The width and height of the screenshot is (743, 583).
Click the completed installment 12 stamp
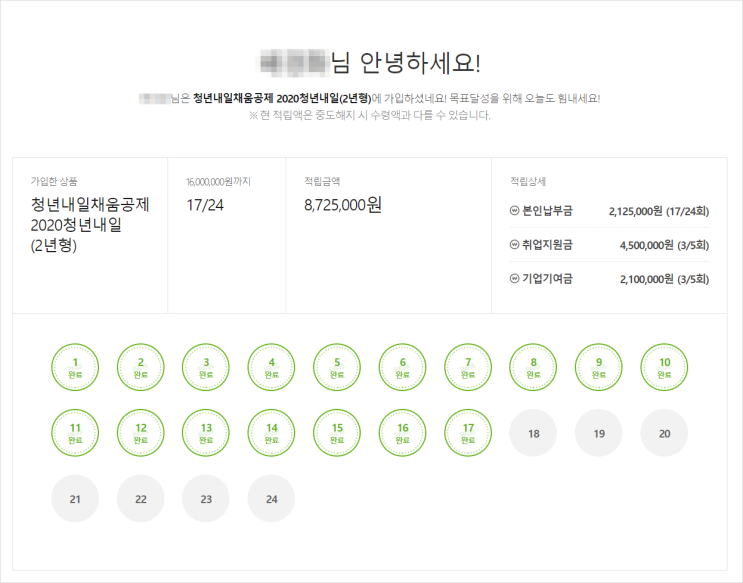point(141,433)
